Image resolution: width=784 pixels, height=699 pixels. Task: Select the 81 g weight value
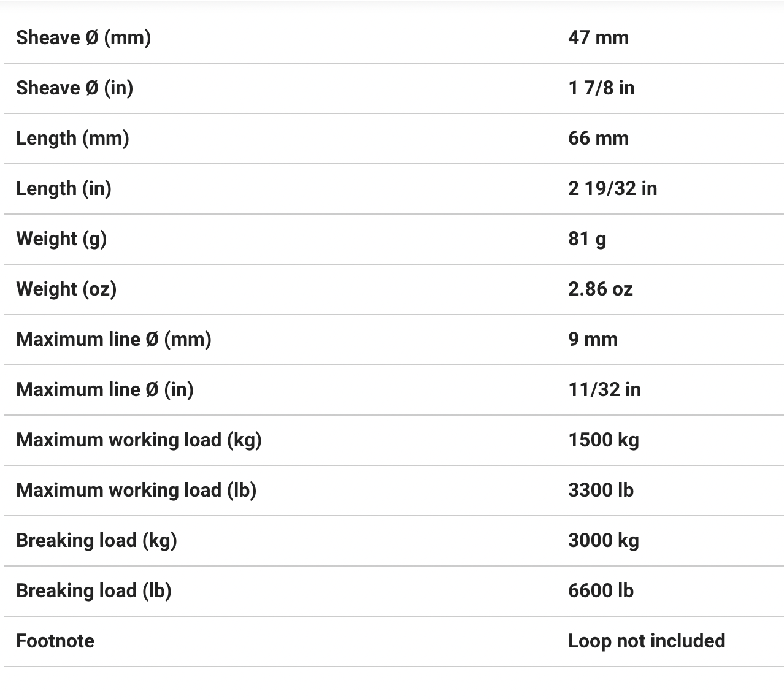point(587,239)
